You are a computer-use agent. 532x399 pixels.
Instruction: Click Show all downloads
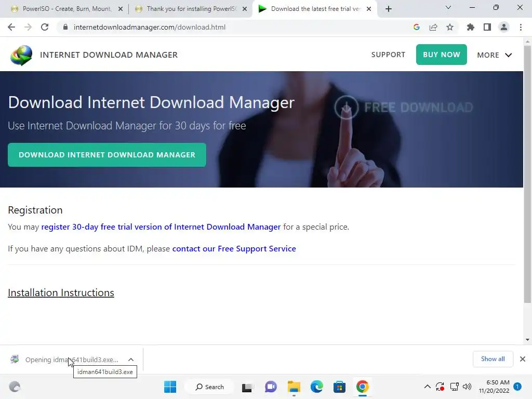(x=493, y=359)
